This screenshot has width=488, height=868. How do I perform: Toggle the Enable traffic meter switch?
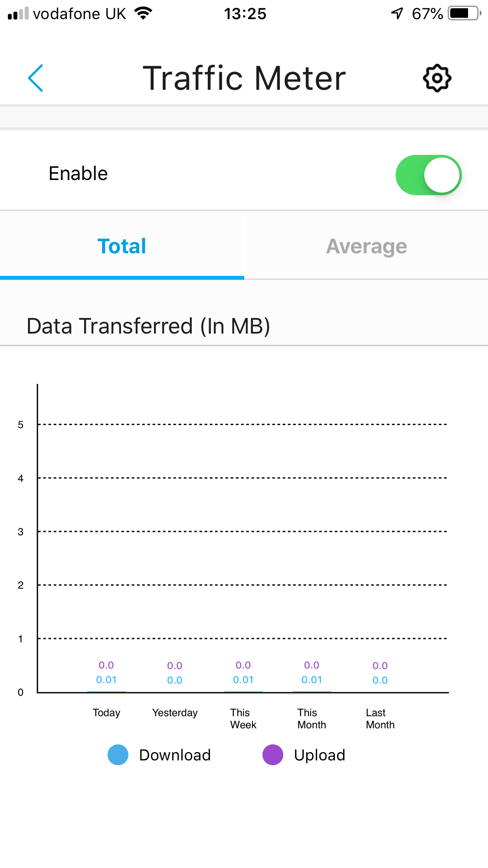[x=428, y=175]
